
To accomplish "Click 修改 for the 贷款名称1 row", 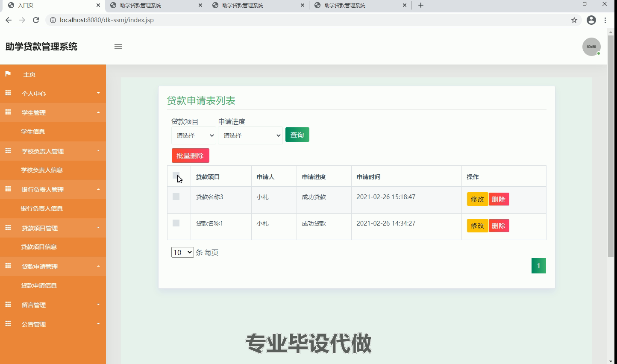I will click(x=477, y=226).
